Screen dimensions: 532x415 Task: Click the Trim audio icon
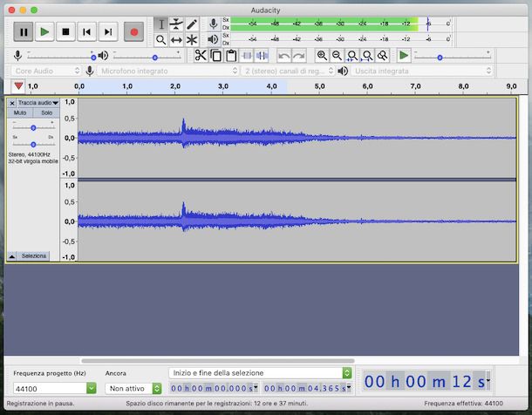point(247,55)
